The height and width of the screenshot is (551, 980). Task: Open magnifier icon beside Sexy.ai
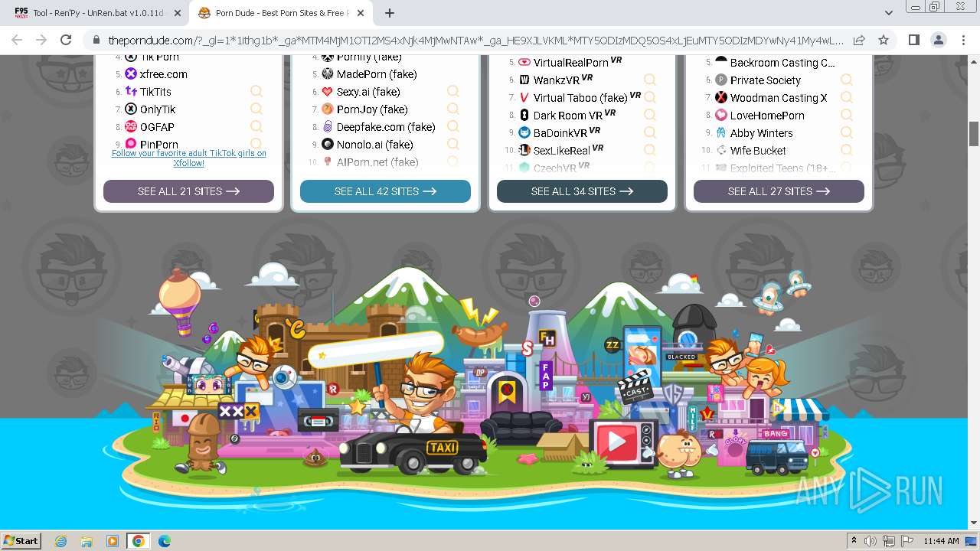coord(453,91)
